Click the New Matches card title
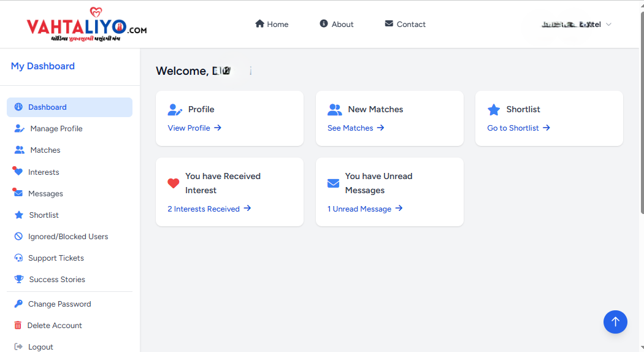The image size is (644, 352). click(375, 109)
